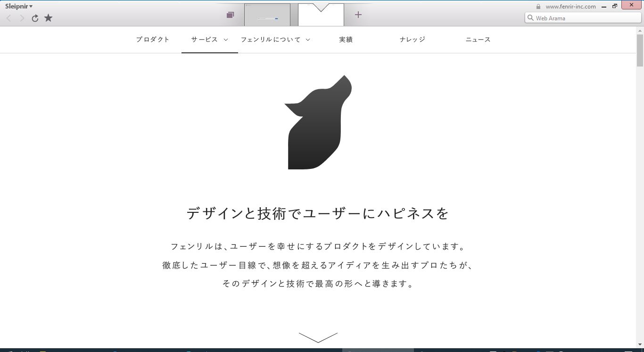644x352 pixels.
Task: Restore down the Sleipnir window
Action: 615,6
